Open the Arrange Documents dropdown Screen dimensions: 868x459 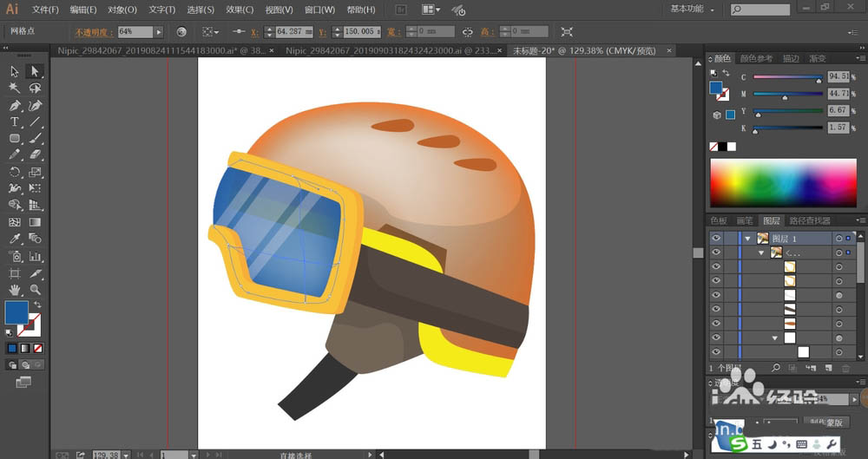pyautogui.click(x=431, y=10)
